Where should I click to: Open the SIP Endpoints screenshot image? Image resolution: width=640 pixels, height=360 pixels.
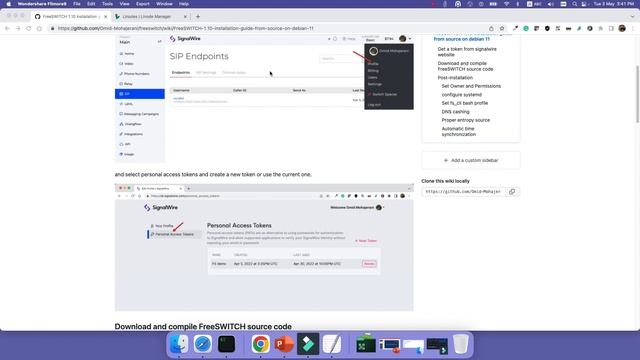(264, 99)
